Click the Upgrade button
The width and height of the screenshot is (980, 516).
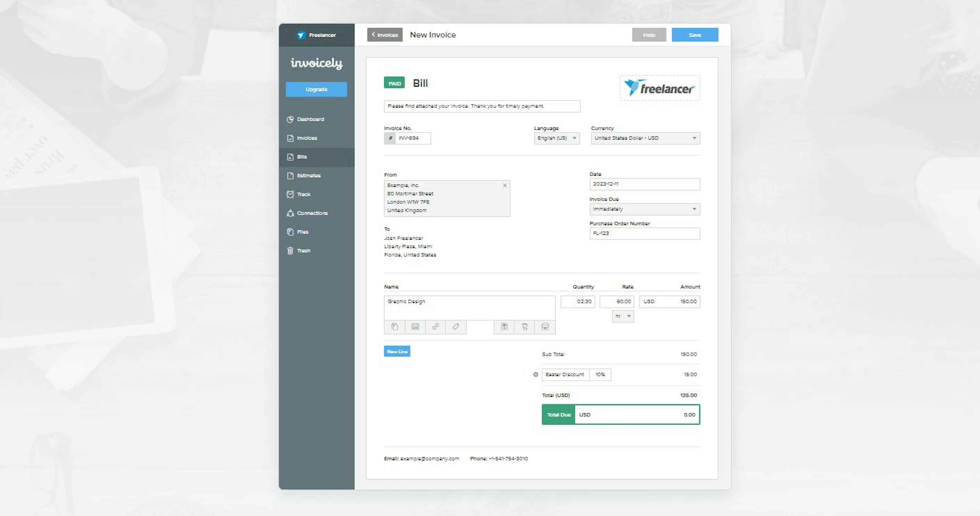tap(316, 89)
